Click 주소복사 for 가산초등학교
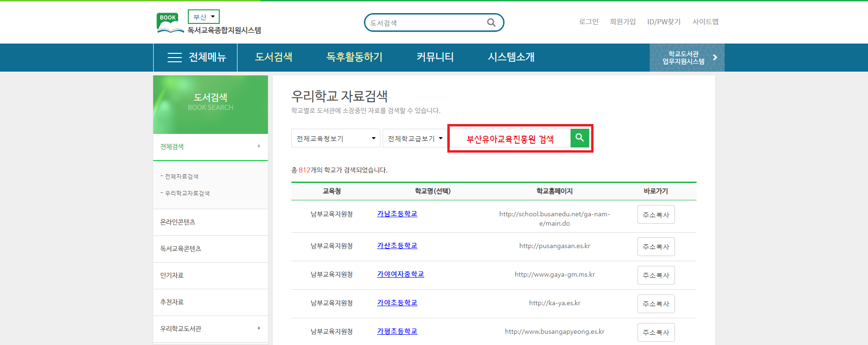The width and height of the screenshot is (868, 345). click(656, 247)
